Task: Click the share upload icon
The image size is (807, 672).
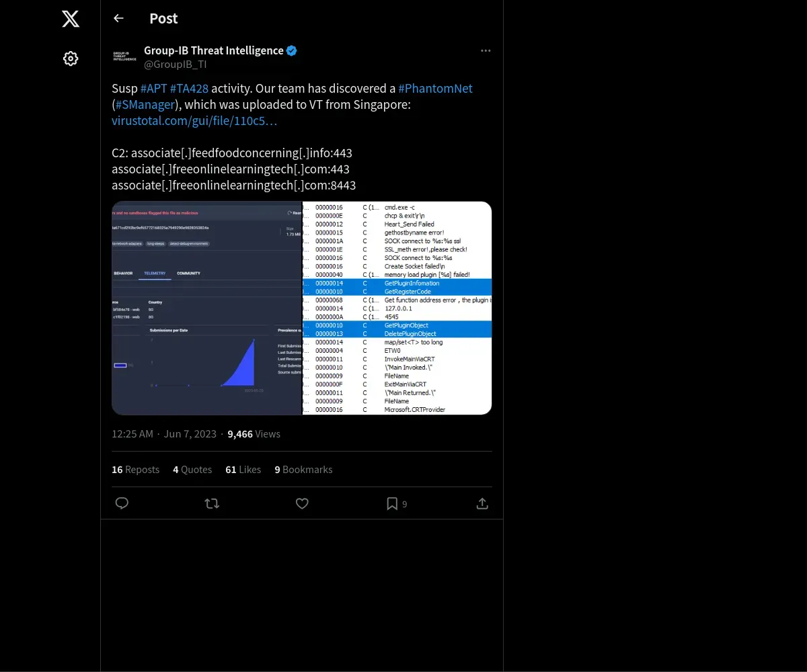Action: tap(482, 503)
